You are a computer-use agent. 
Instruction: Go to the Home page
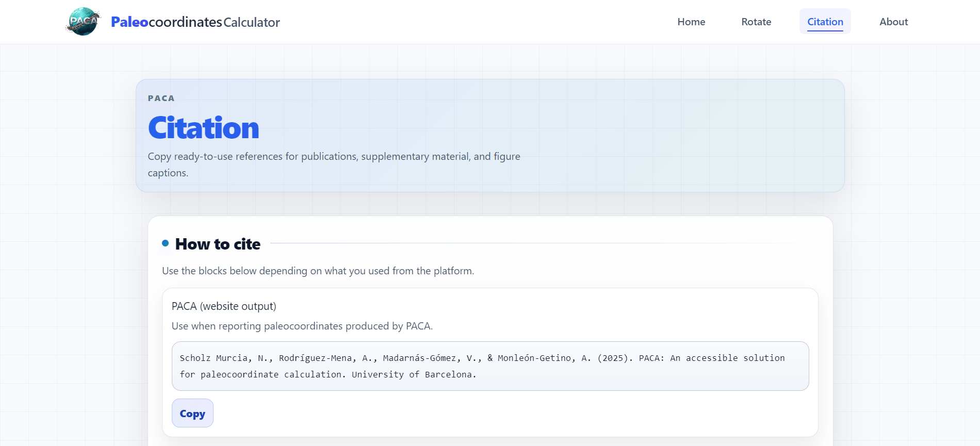pos(691,22)
